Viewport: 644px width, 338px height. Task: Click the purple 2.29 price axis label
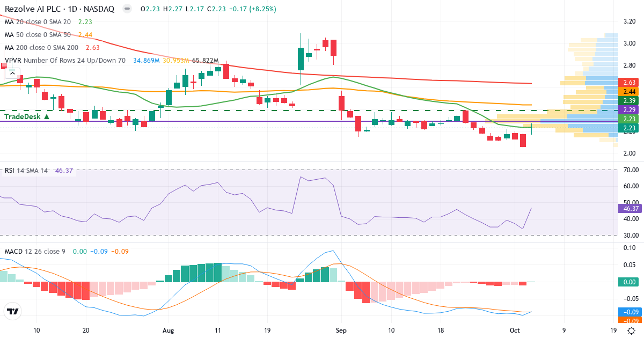(x=627, y=110)
